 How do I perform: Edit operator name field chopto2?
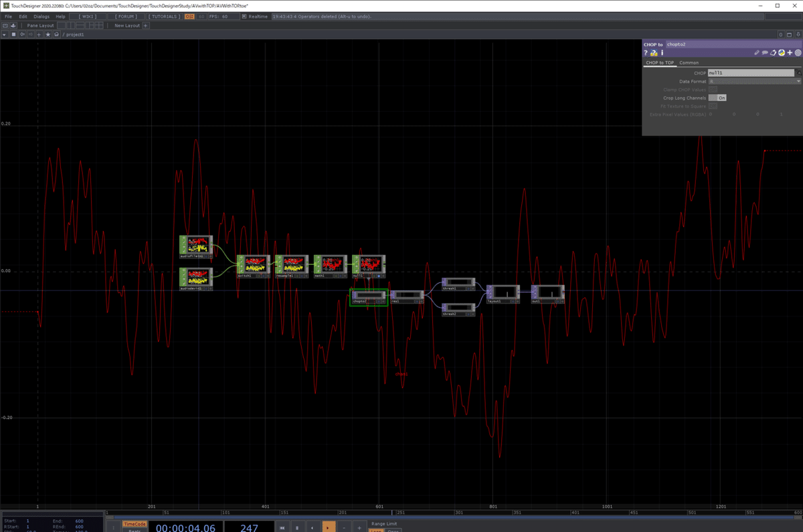point(734,44)
